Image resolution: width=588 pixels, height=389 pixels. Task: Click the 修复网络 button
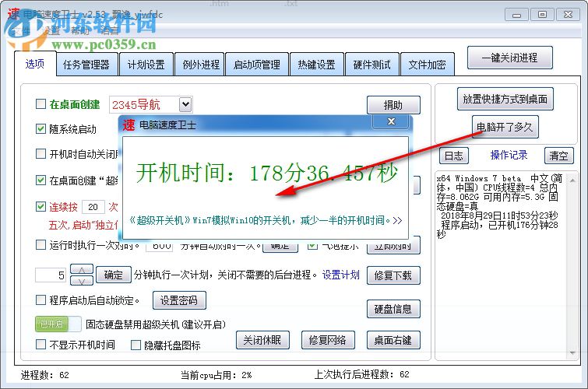pos(328,340)
